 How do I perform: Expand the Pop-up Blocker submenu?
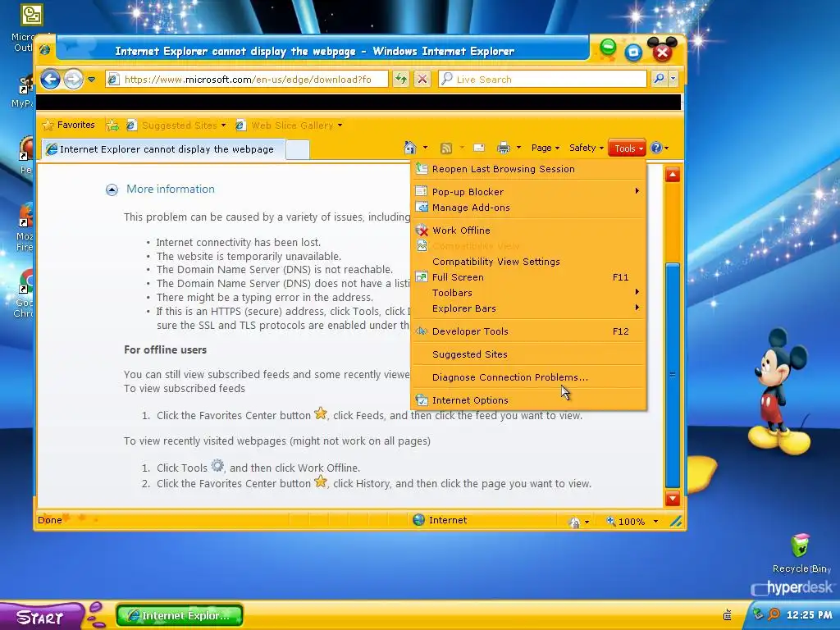pyautogui.click(x=529, y=192)
